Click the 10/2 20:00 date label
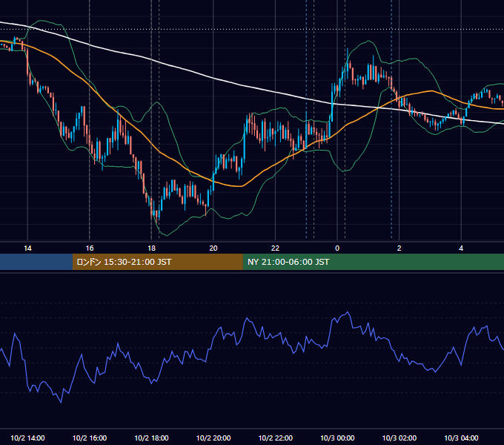The image size is (504, 445). click(x=213, y=438)
